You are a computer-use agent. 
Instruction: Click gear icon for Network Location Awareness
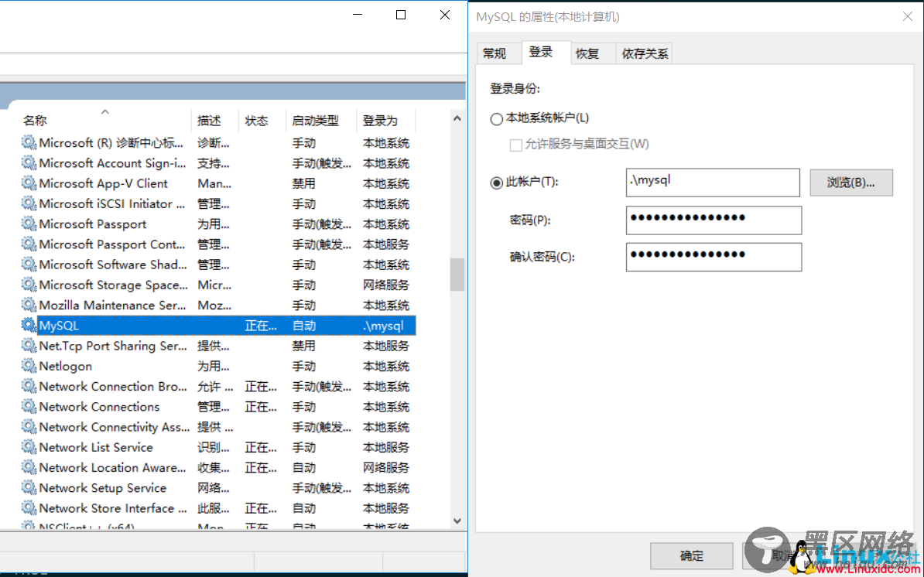tap(29, 467)
